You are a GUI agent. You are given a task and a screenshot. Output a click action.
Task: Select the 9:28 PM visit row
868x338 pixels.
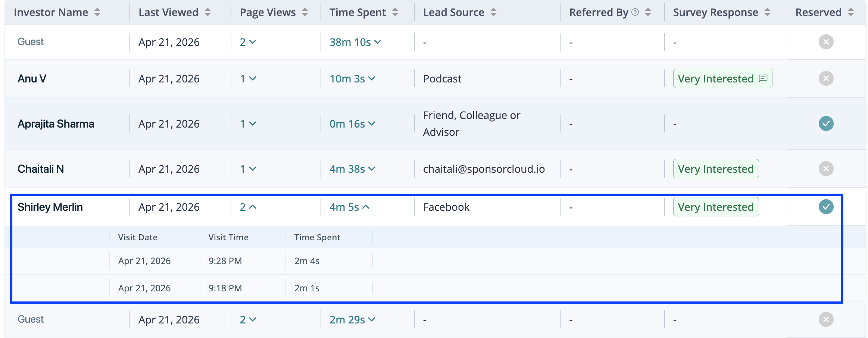[225, 261]
